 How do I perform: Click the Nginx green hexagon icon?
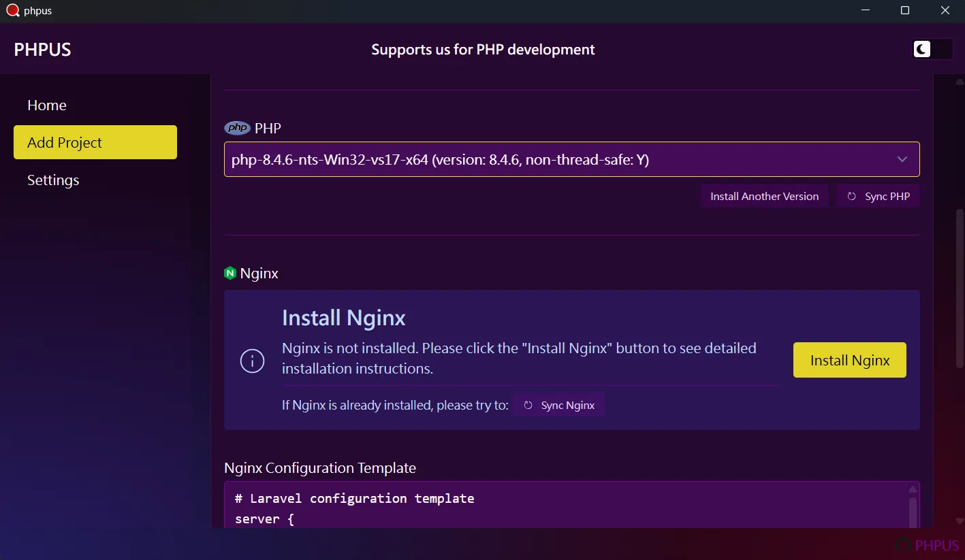click(230, 273)
